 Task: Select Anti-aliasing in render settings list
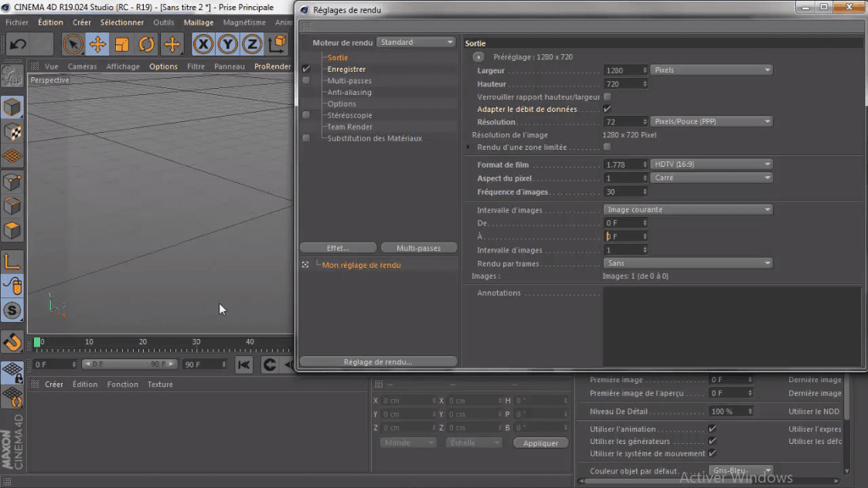349,93
